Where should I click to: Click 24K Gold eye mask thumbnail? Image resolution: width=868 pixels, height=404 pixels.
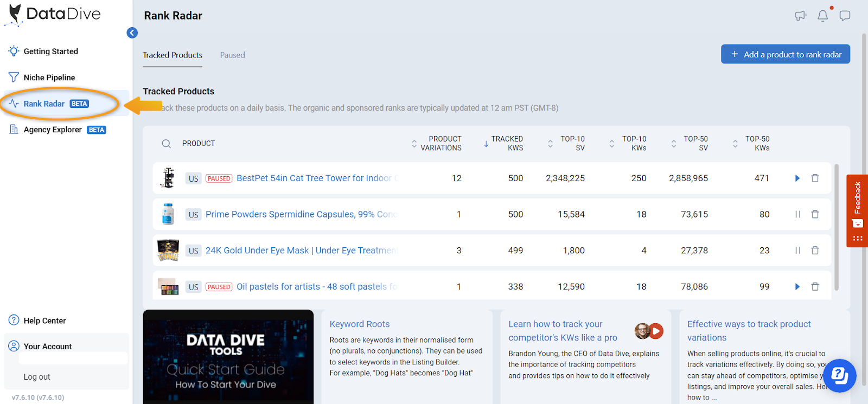(x=168, y=251)
